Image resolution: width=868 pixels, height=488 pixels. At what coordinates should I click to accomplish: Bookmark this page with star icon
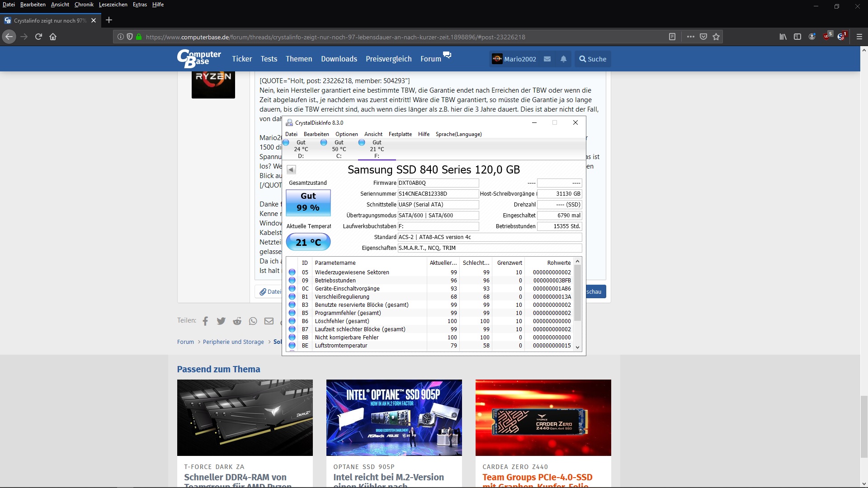pos(716,37)
